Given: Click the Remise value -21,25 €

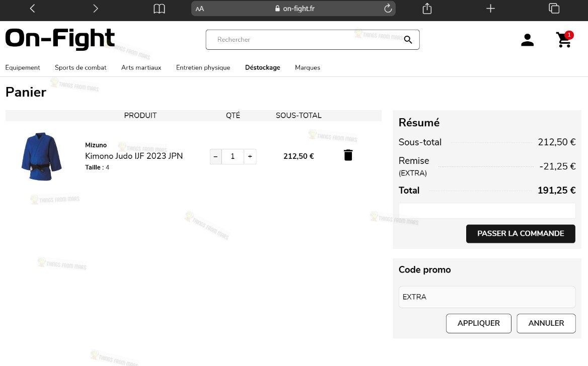Looking at the screenshot, I should tap(557, 166).
